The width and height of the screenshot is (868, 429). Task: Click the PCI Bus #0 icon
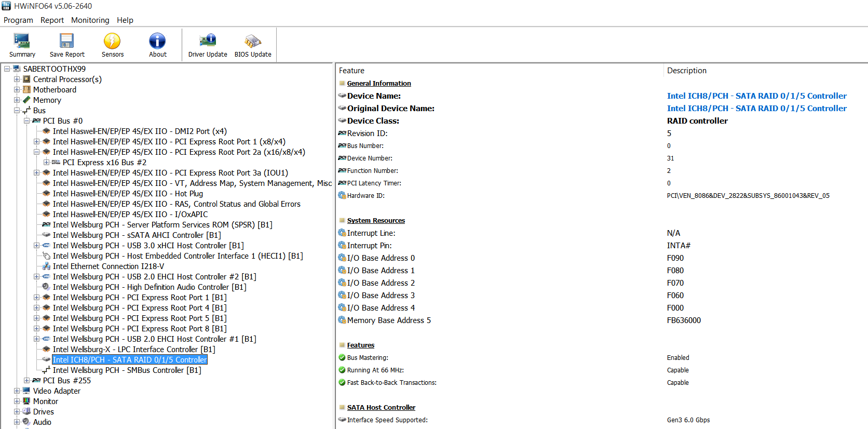pyautogui.click(x=36, y=121)
